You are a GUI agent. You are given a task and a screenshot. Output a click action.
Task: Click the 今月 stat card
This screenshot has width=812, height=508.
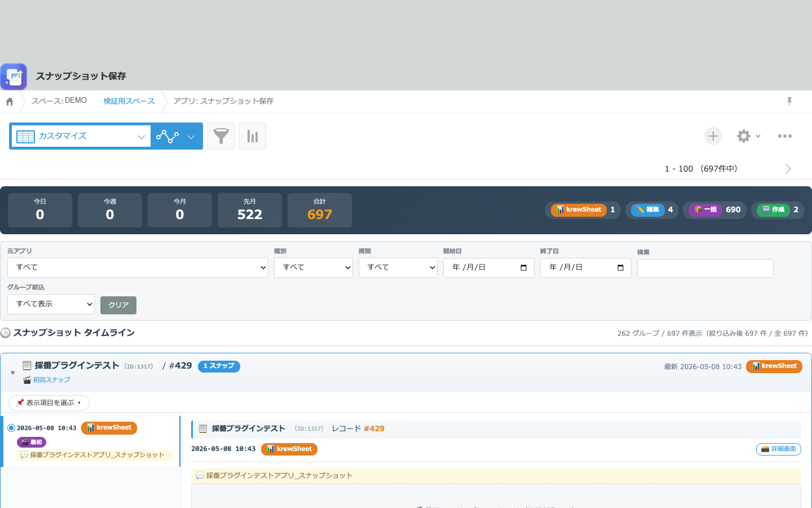(x=180, y=210)
